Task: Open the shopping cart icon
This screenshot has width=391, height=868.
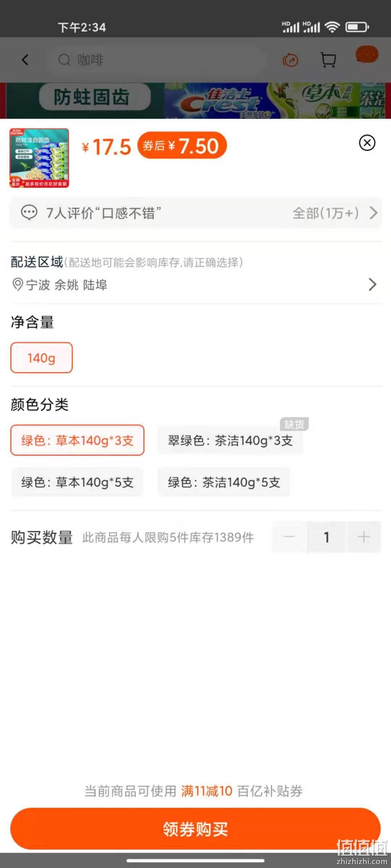Action: (328, 60)
